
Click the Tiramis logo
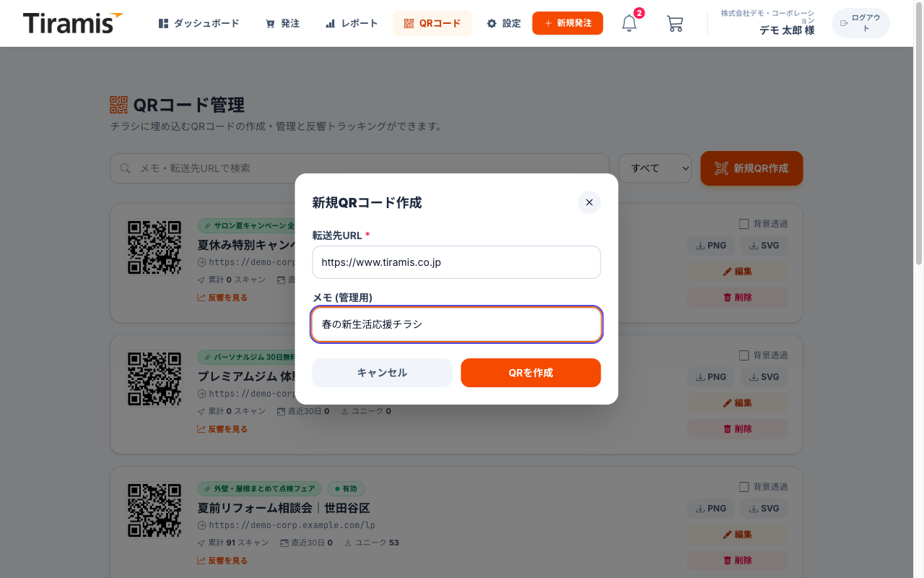[73, 23]
